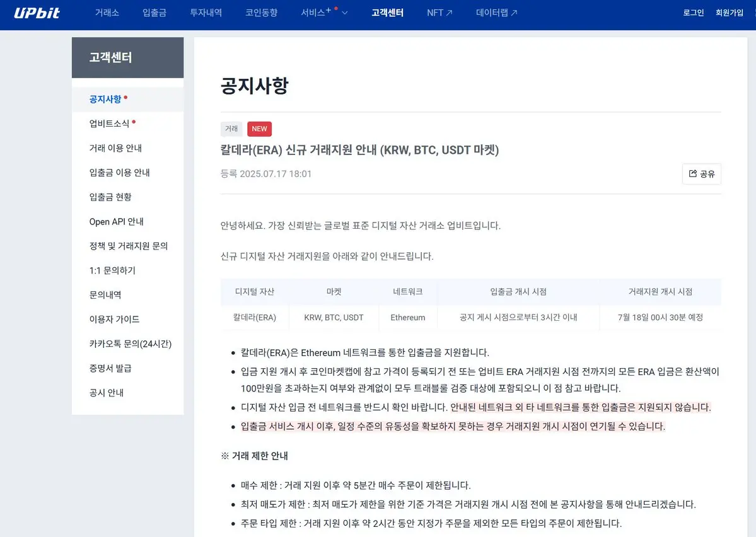Image resolution: width=756 pixels, height=537 pixels.
Task: Click the 안녕하세요 greeting sentence
Action: pyautogui.click(x=360, y=226)
